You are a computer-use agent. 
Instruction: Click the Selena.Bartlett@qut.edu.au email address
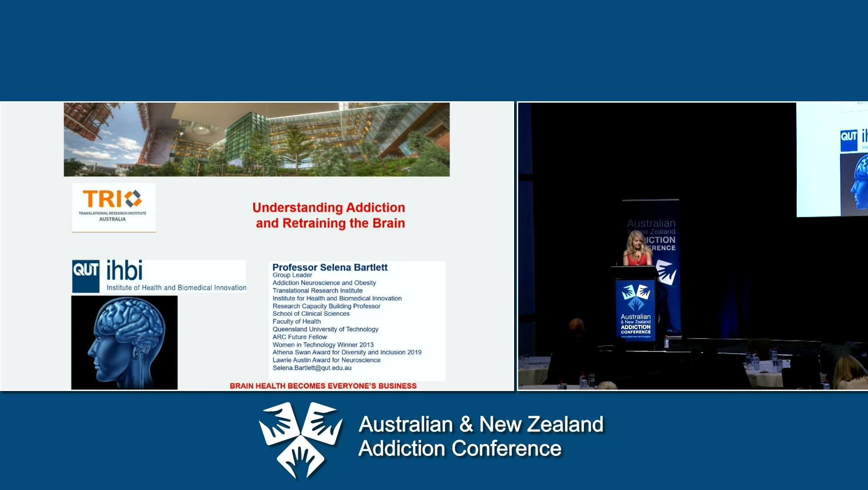pos(312,368)
